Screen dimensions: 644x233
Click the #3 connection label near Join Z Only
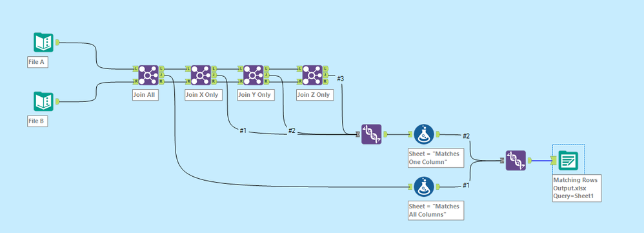[x=340, y=78]
